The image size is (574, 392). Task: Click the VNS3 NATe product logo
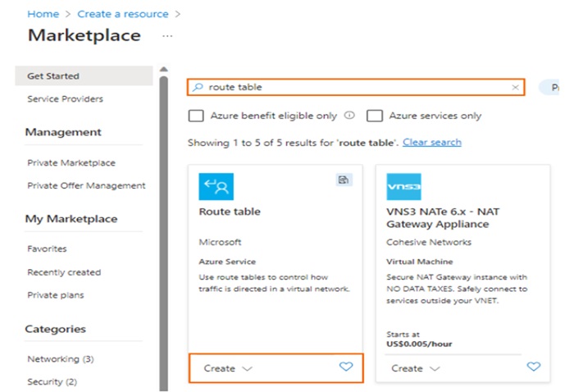[x=403, y=186]
